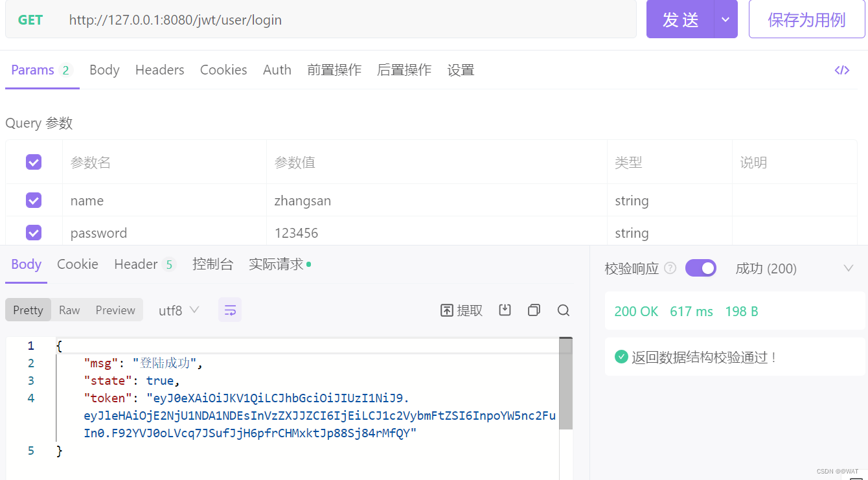Turn off the 校验响应 switch
The image size is (868, 480).
point(701,268)
